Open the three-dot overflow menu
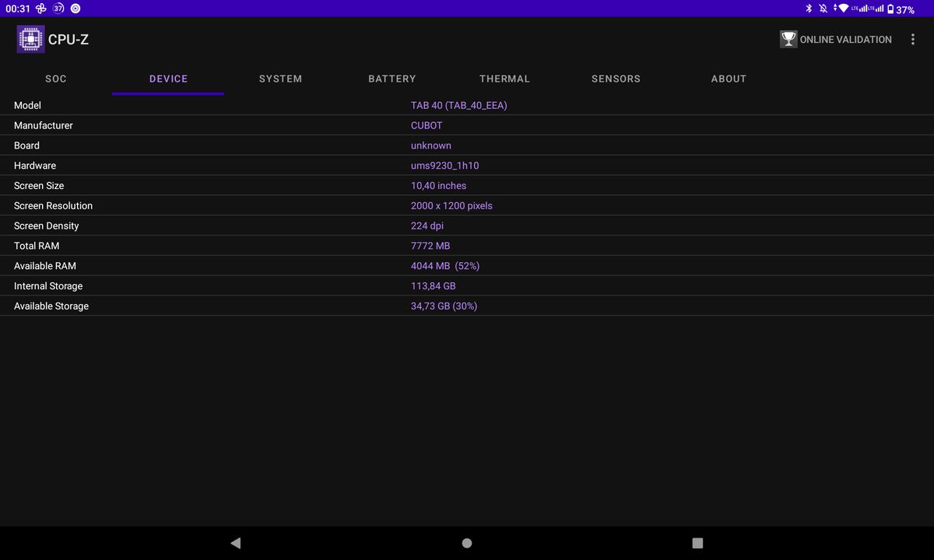934x560 pixels. point(913,39)
